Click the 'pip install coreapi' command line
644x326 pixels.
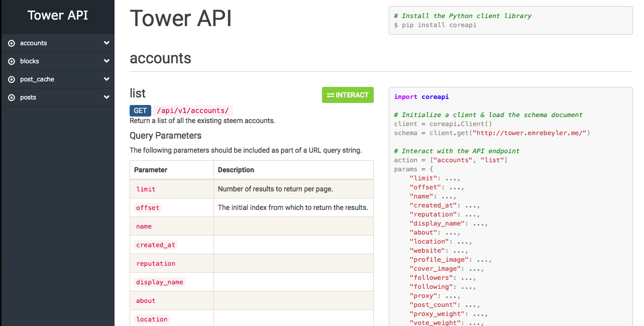[x=436, y=25]
